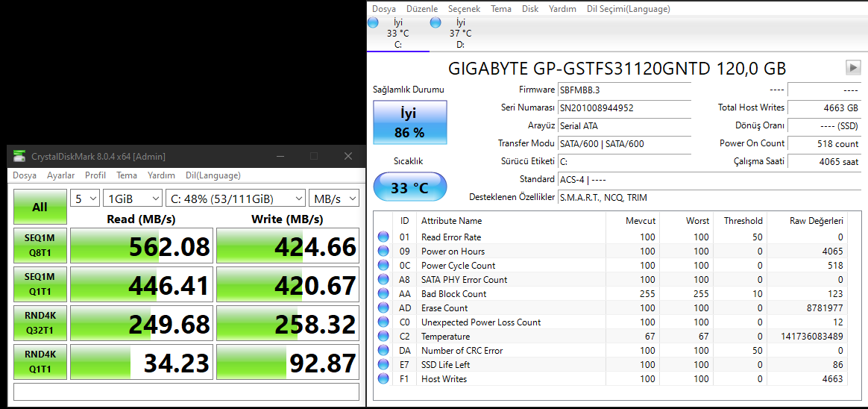Screen dimensions: 868x409
Task: Select the C: disk tab with 33 °C
Action: tap(398, 34)
